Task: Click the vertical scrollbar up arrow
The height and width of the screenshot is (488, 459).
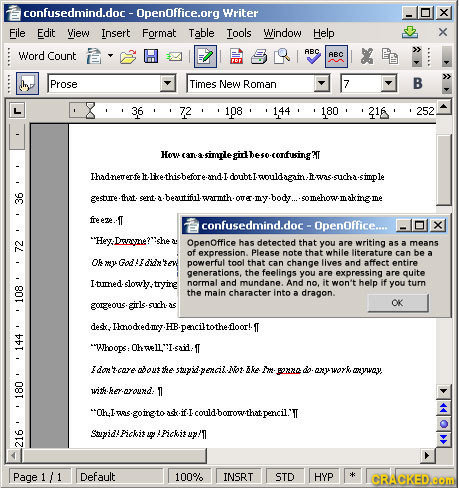Action: (444, 107)
